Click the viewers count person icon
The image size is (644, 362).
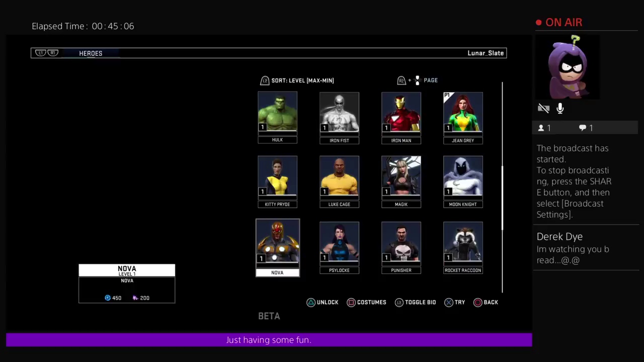(541, 128)
